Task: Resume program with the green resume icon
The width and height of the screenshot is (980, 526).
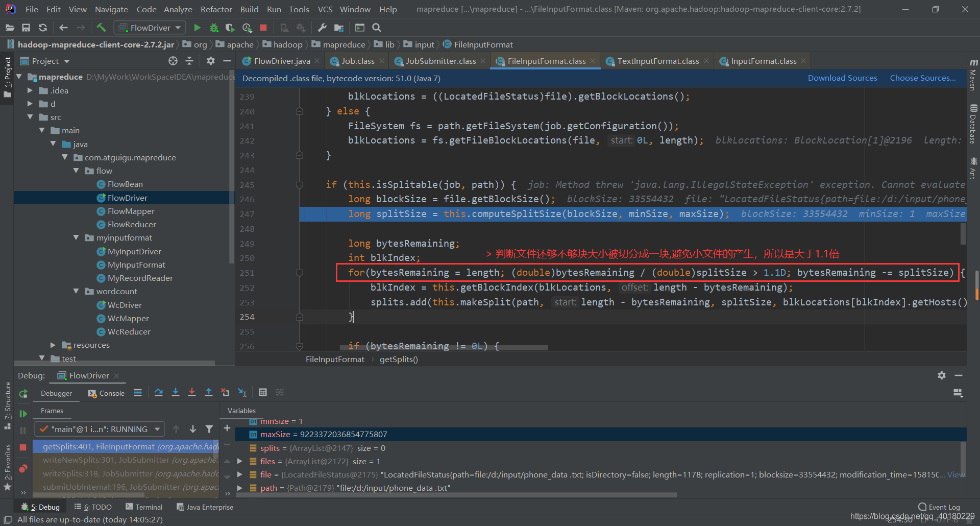Action: tap(23, 414)
